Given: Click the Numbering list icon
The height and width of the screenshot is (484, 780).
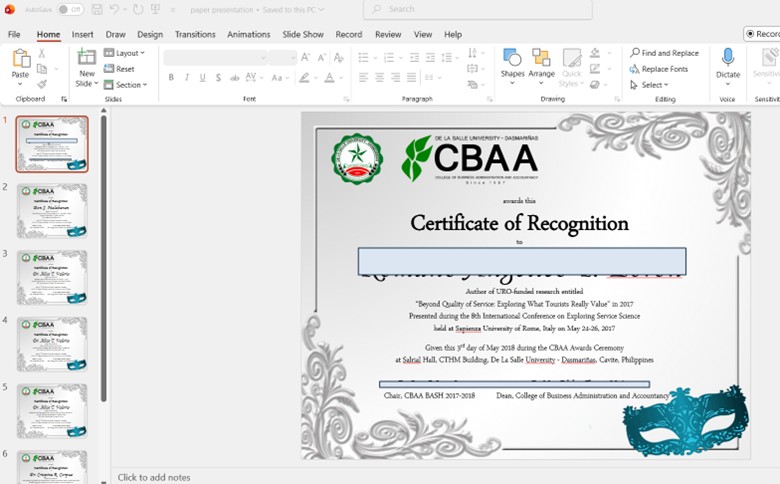Looking at the screenshot, I should tap(389, 58).
